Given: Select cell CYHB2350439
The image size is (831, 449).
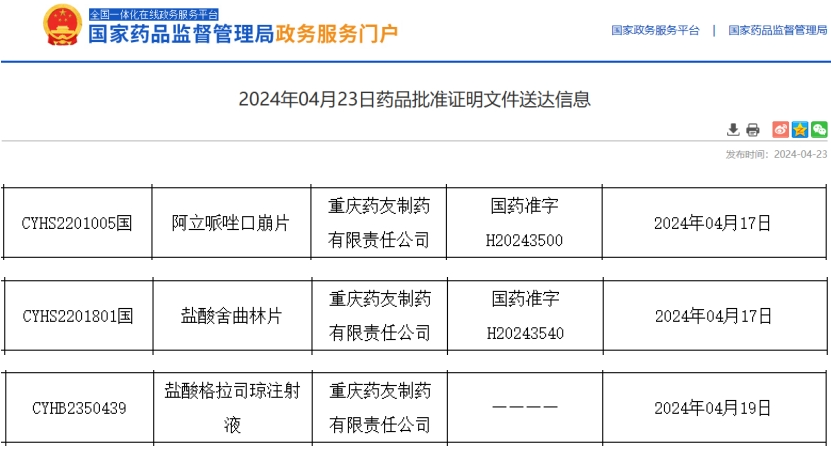Looking at the screenshot, I should click(x=79, y=408).
